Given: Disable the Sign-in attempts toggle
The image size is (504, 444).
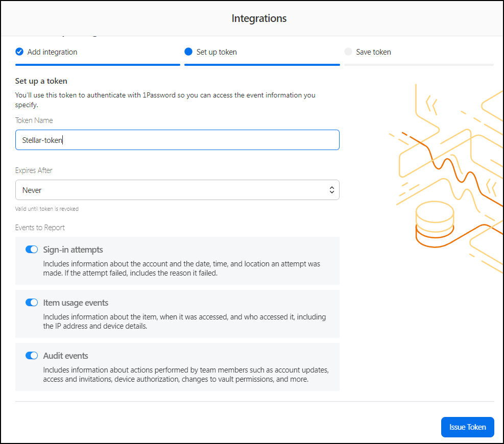Looking at the screenshot, I should pos(32,250).
